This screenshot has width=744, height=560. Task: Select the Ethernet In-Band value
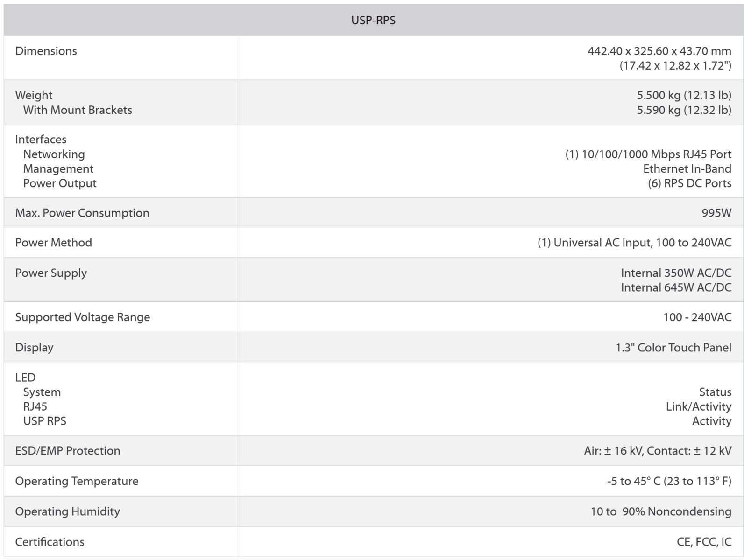pyautogui.click(x=687, y=168)
